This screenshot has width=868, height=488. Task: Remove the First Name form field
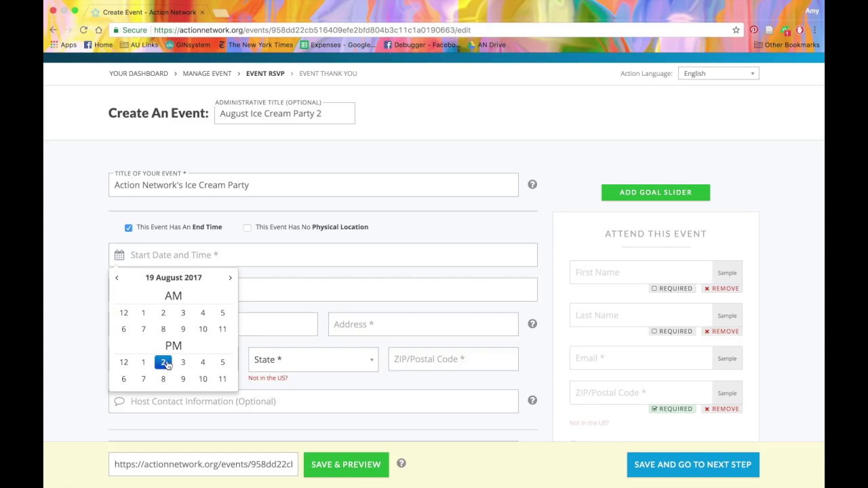(x=722, y=288)
